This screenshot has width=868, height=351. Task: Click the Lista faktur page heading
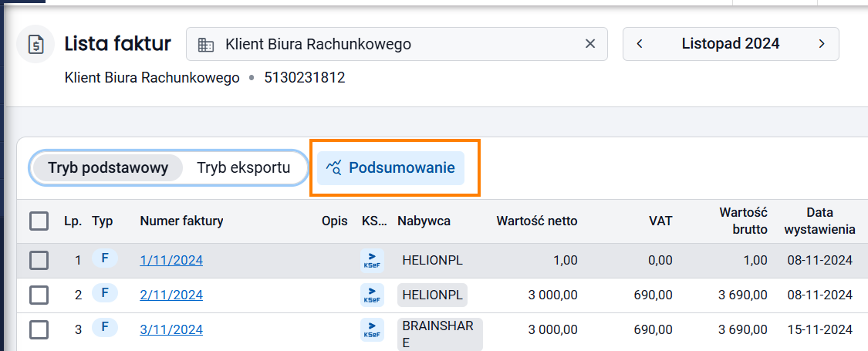click(118, 43)
